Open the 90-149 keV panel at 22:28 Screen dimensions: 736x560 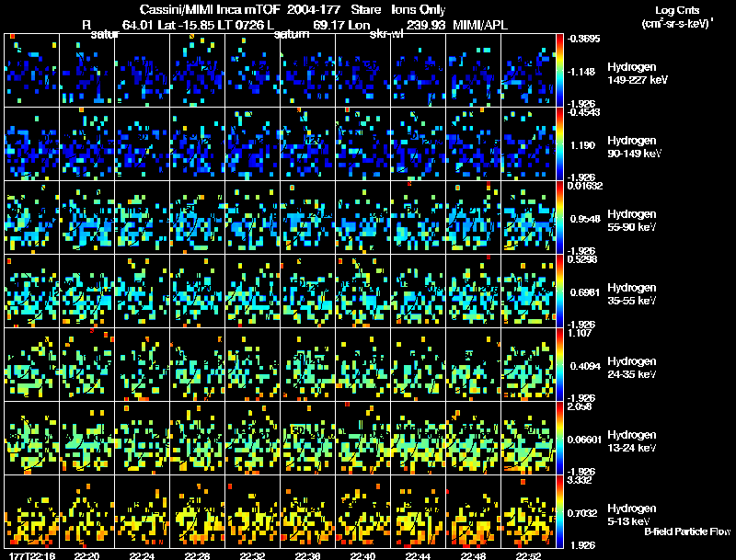[198, 144]
